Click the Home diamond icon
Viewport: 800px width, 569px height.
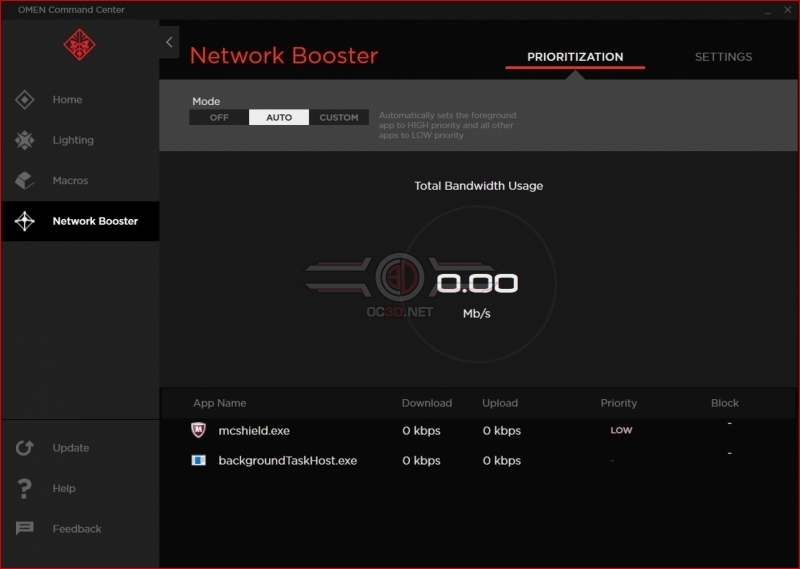[x=24, y=100]
